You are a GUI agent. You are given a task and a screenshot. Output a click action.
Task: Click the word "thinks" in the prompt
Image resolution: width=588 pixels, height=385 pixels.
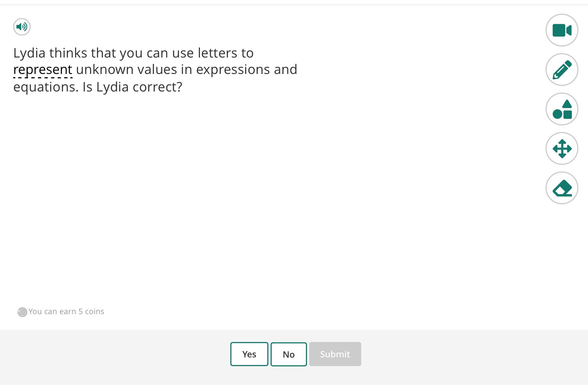[x=68, y=53]
